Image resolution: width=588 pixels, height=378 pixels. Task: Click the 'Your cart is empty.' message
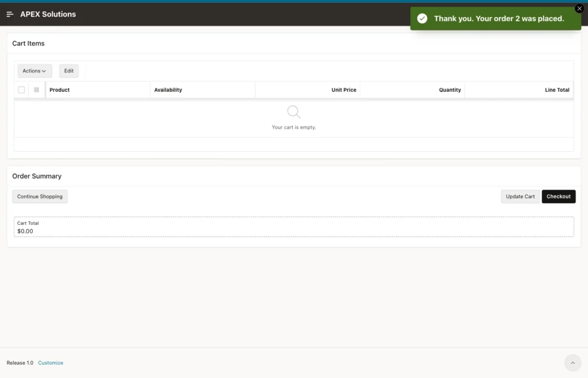click(x=293, y=128)
